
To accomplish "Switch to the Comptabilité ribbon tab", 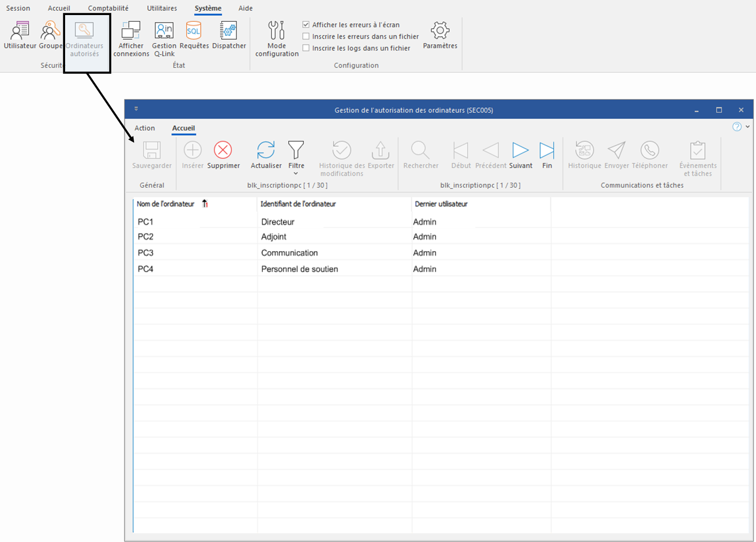I will (x=108, y=8).
